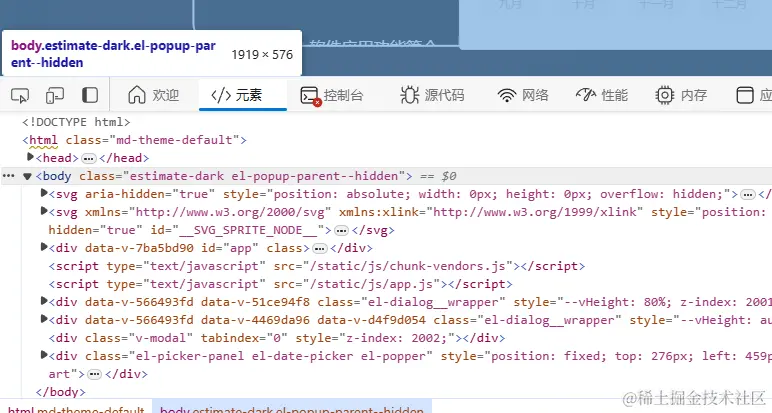Select the app.js script line
Viewport: 772px width, 413px height.
click(280, 285)
